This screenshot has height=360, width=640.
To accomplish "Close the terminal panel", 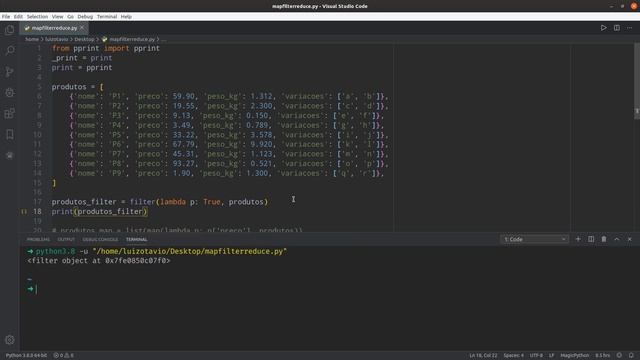I will (x=629, y=239).
